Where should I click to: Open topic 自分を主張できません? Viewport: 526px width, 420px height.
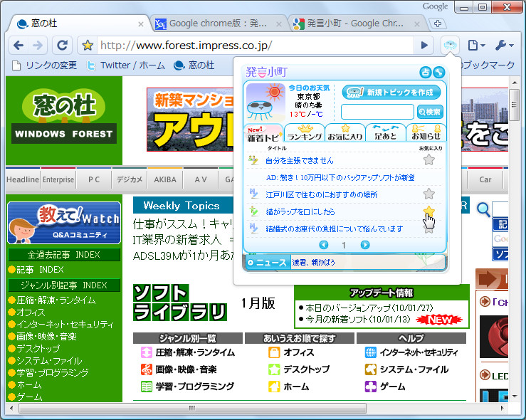click(x=300, y=161)
